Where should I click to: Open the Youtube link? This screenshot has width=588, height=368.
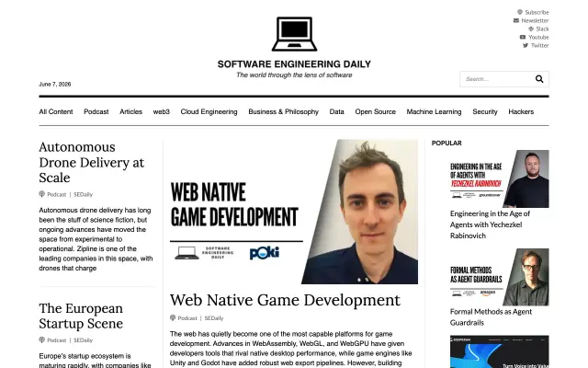click(x=538, y=37)
